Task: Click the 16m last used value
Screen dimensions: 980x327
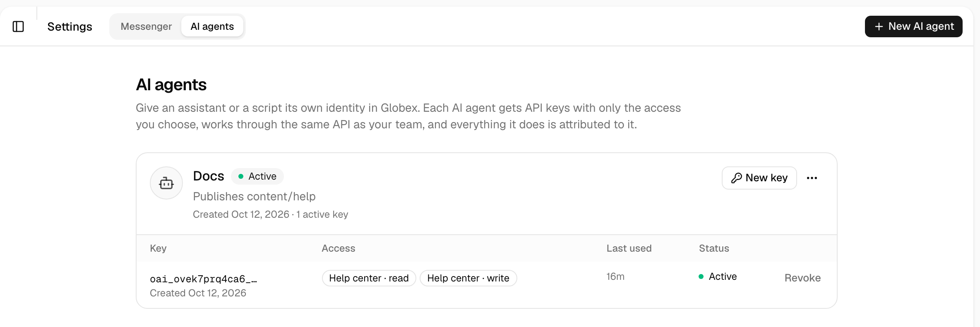Action: pyautogui.click(x=615, y=277)
